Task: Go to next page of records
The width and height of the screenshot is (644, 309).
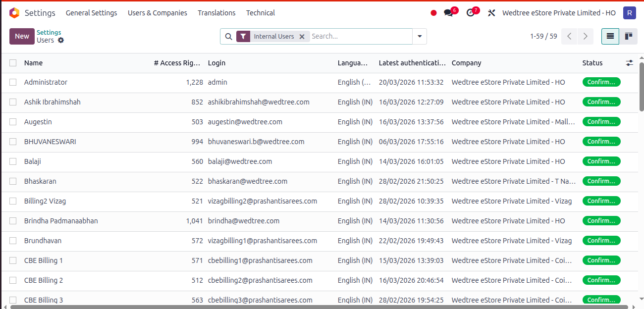Action: (x=586, y=36)
